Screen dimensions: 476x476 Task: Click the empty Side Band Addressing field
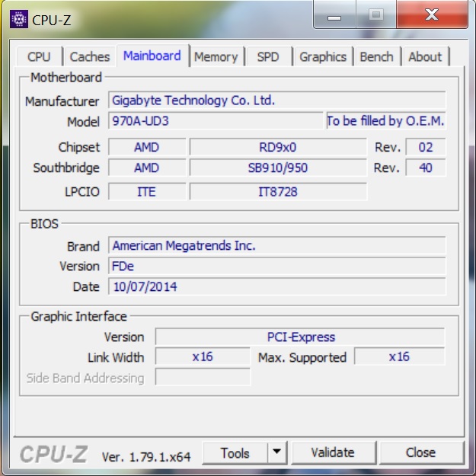[203, 377]
